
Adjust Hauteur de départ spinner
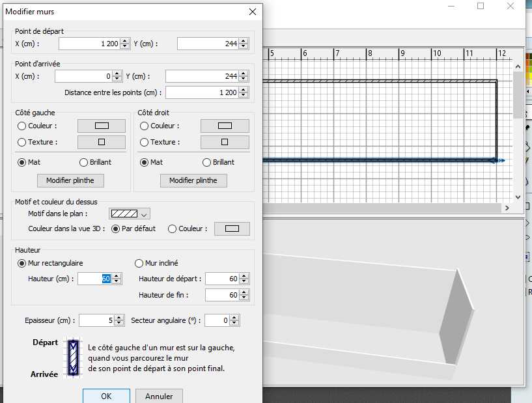click(x=244, y=279)
